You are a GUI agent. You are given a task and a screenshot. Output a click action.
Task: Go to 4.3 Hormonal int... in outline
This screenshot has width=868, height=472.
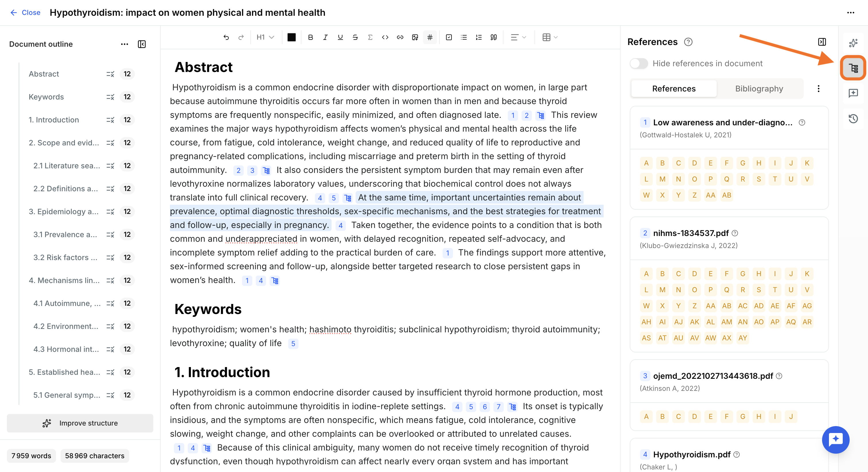[66, 349]
